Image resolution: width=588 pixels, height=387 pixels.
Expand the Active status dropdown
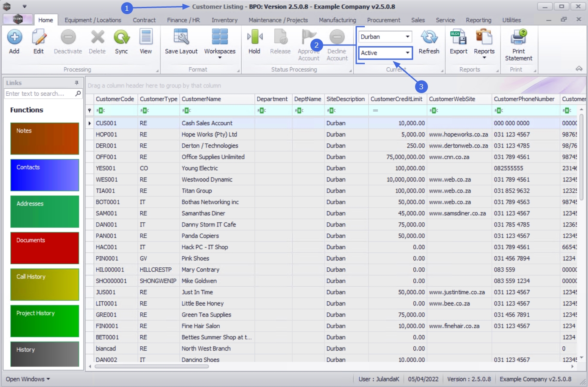407,53
